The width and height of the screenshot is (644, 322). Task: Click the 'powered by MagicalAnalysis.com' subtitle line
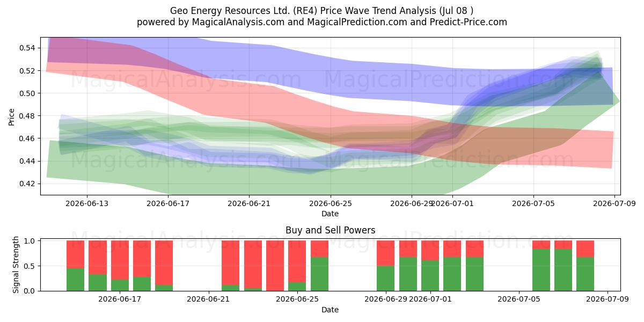(322, 22)
